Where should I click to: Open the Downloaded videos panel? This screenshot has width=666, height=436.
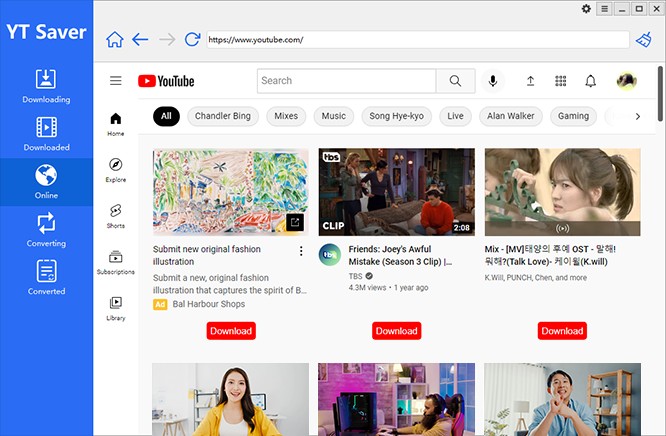[46, 134]
